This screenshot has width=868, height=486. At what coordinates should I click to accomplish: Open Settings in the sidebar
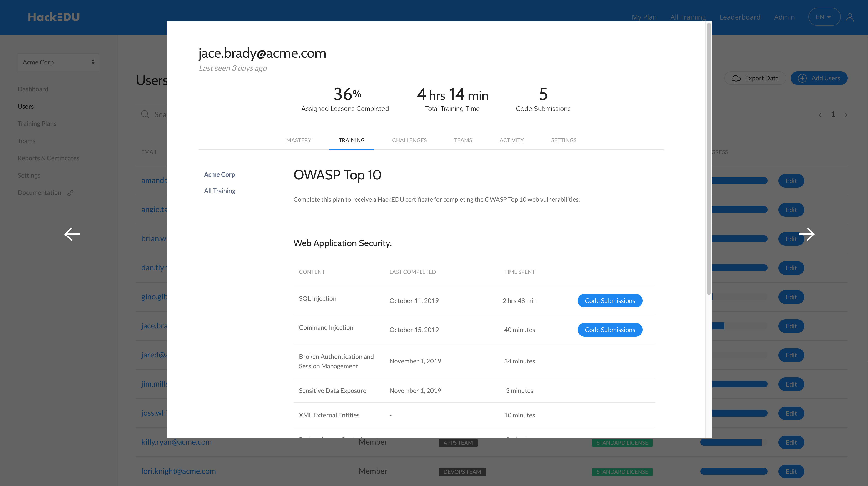(x=29, y=175)
